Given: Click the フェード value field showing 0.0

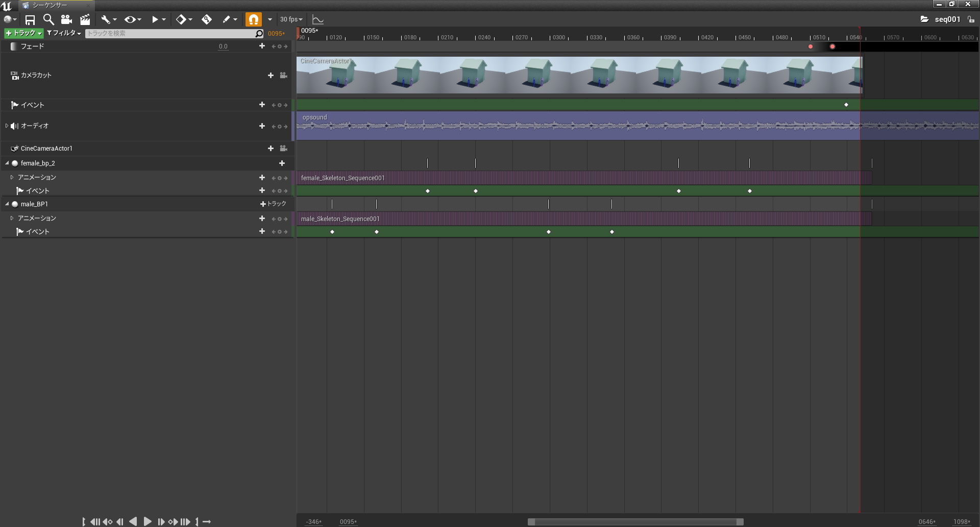Looking at the screenshot, I should tap(223, 46).
